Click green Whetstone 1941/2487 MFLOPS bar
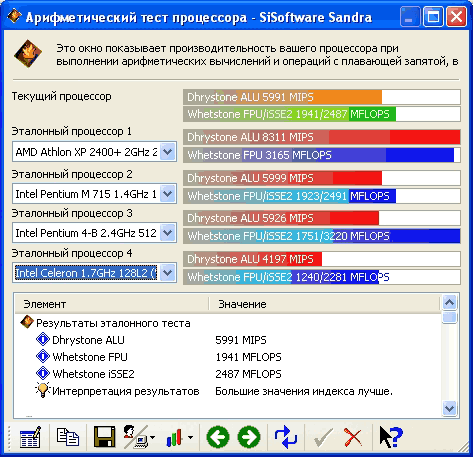This screenshot has width=473, height=457. (322, 114)
